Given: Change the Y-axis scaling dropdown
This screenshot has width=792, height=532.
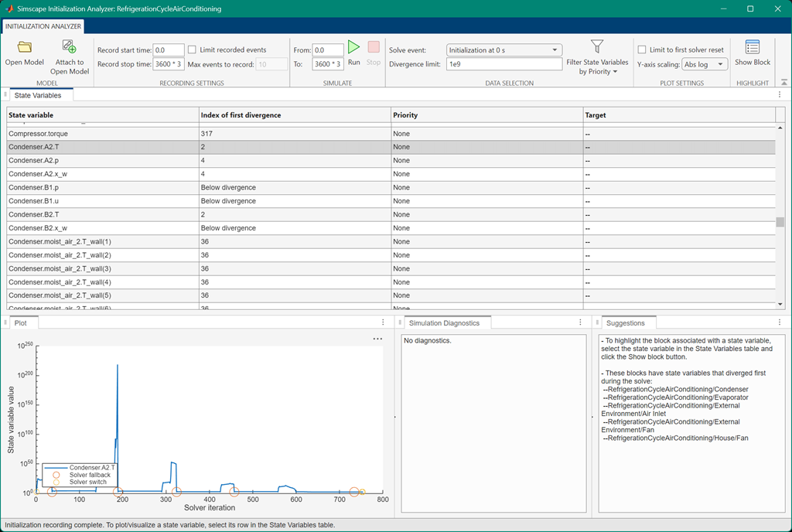Looking at the screenshot, I should pos(705,64).
